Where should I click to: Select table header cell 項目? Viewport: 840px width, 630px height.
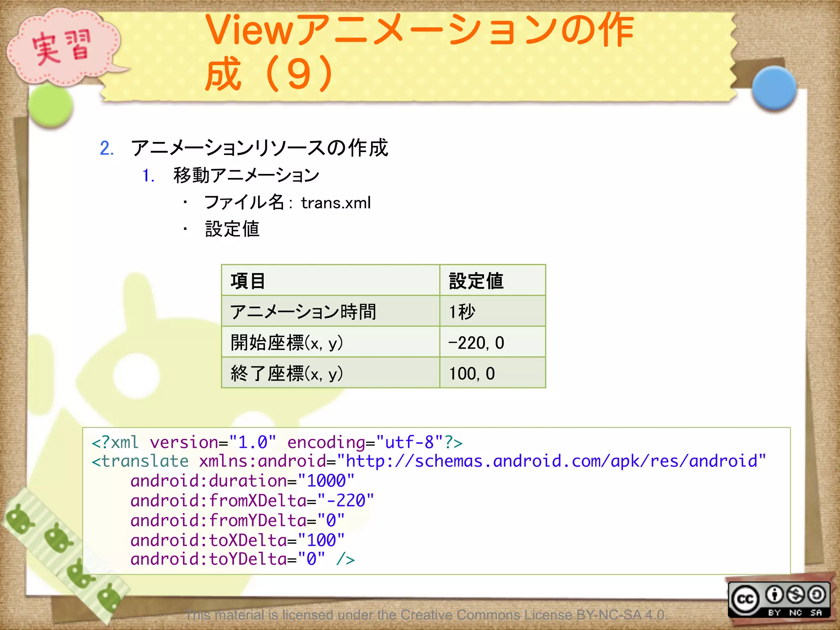coord(331,281)
